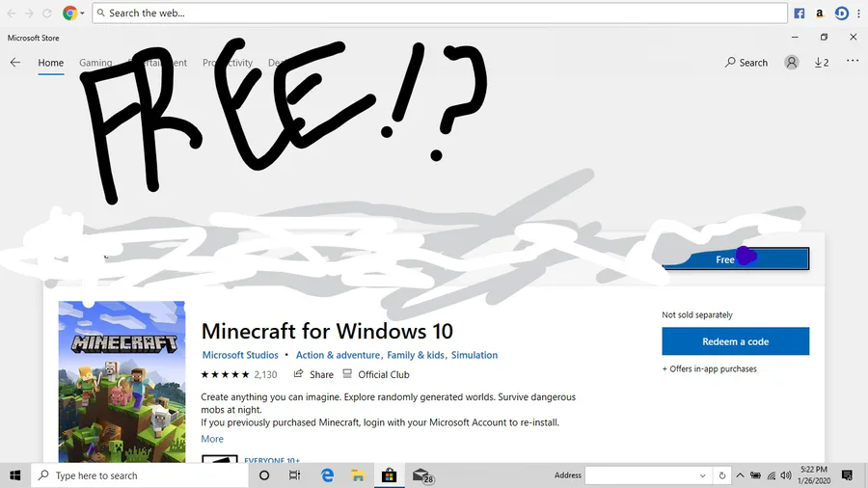Open the See more ellipsis menu
The width and height of the screenshot is (868, 488).
coord(853,61)
